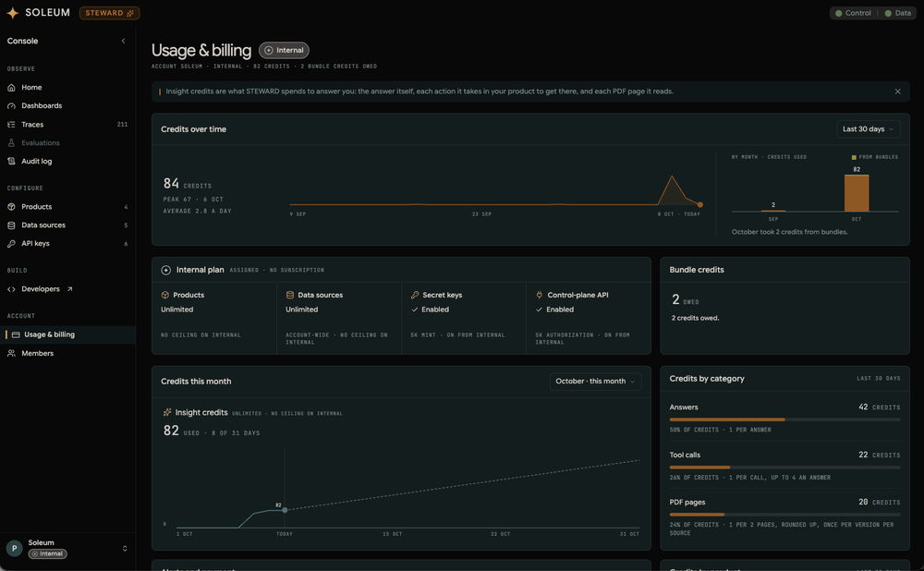
Task: Click the PDF pages credits progress bar
Action: (784, 515)
